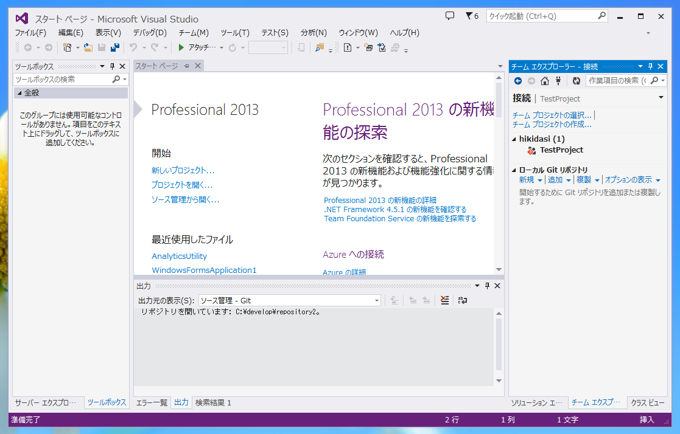Click the Clear All output icon
Screen dimensions: 680x434
[445, 300]
